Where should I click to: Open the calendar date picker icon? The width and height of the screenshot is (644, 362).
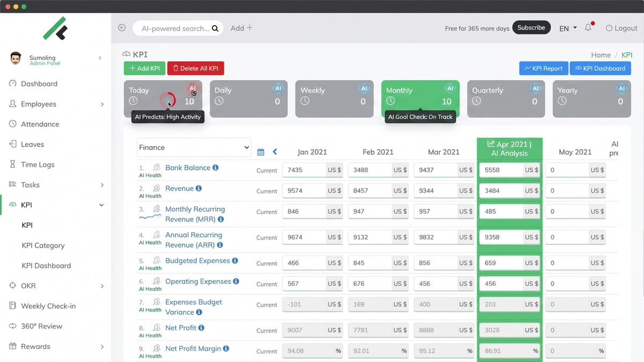[x=261, y=152]
